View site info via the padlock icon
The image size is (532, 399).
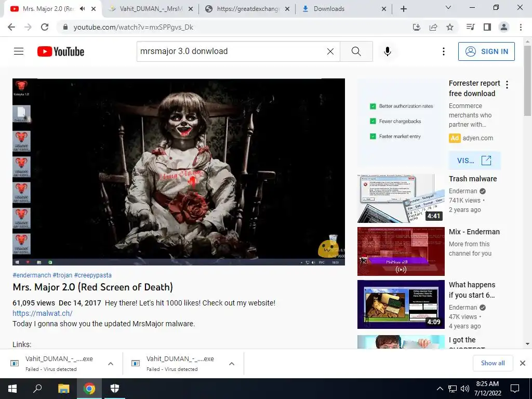65,27
